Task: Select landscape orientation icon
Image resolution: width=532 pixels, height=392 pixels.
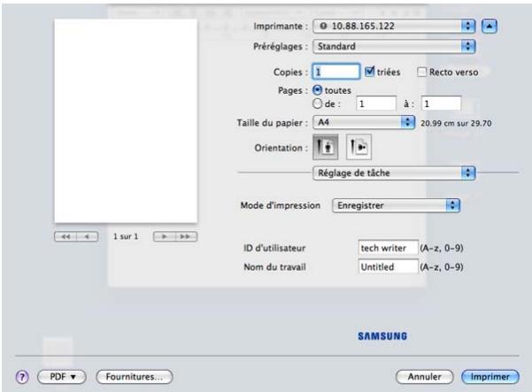Action: (359, 147)
